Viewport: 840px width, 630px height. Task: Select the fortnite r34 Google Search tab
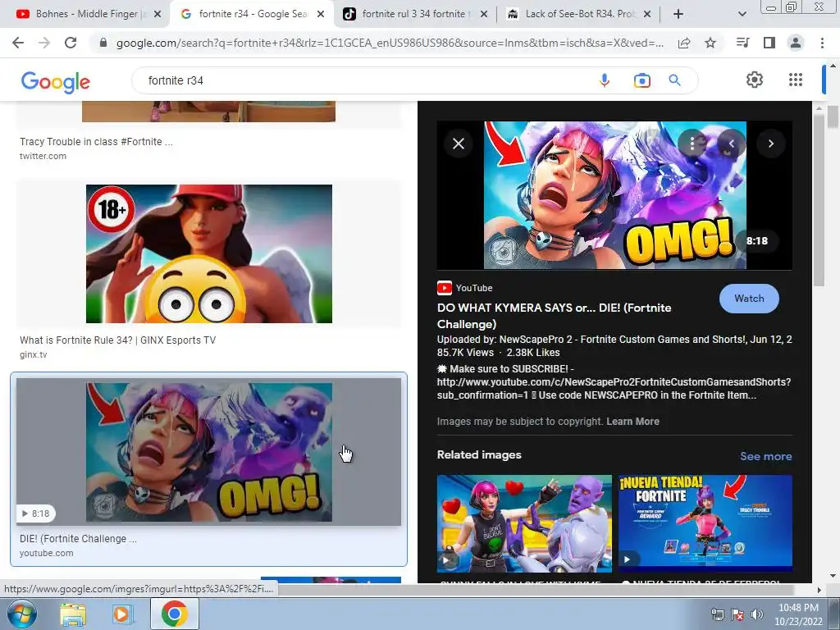(x=252, y=14)
